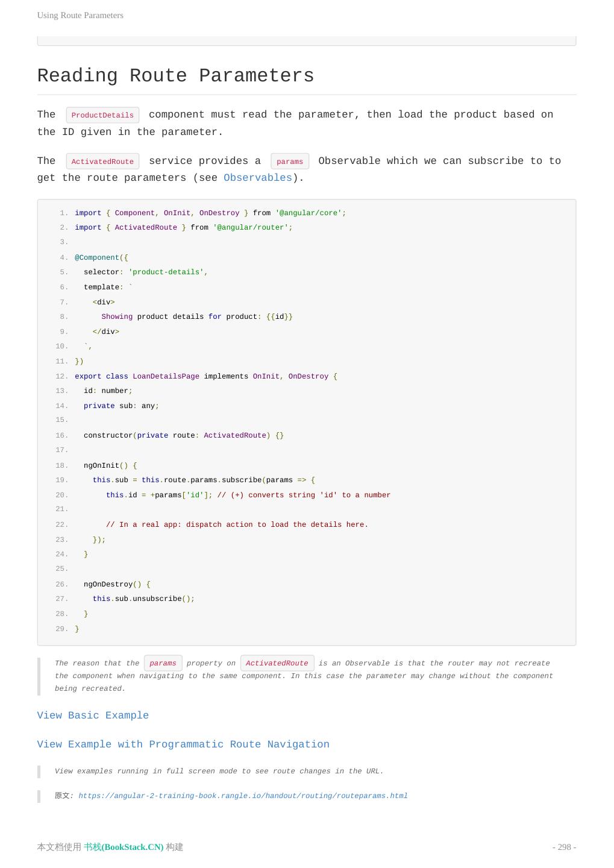
Task: Click the italic params tag in the note
Action: pos(163,663)
